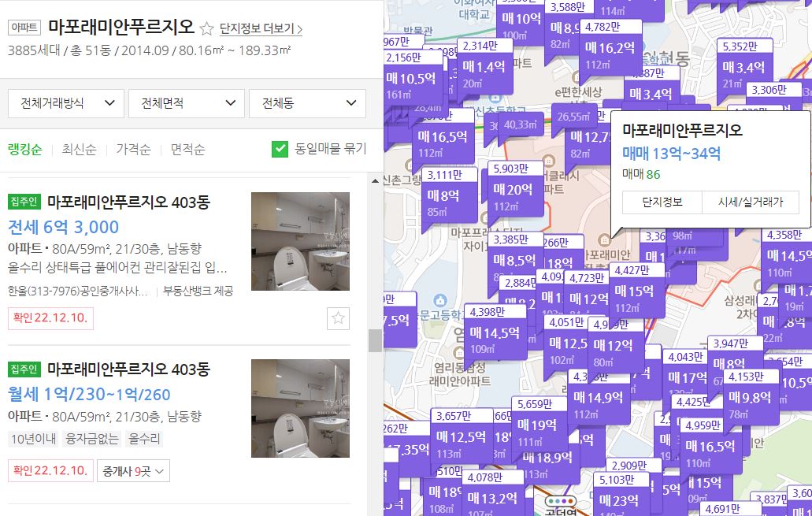Open 단지정보 in the map popup
The width and height of the screenshot is (812, 516).
(x=662, y=202)
